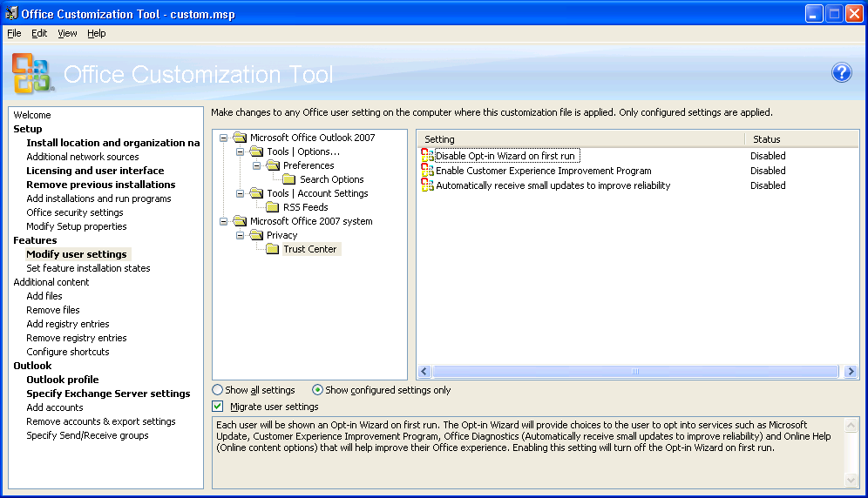Image resolution: width=868 pixels, height=498 pixels.
Task: Open the Help question mark icon
Action: (x=842, y=72)
